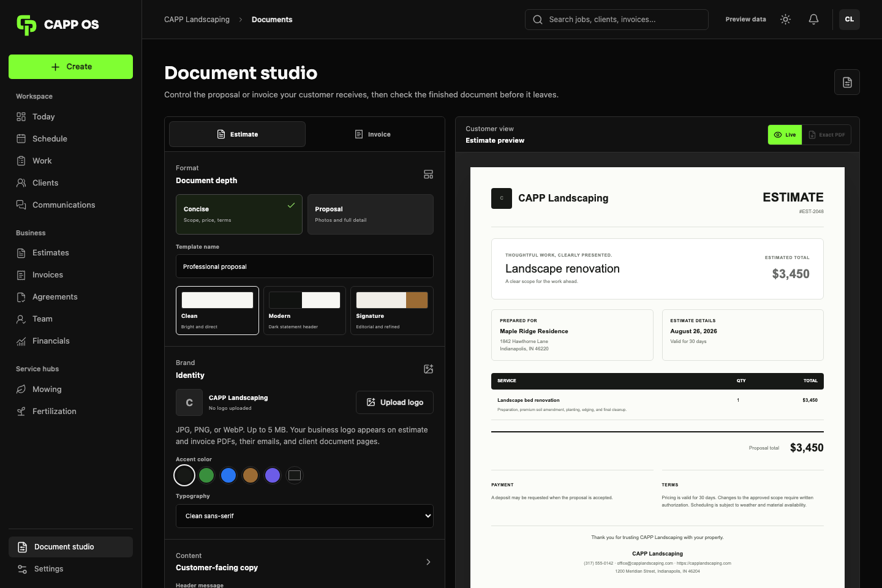
Task: Switch the preview to Live mode
Action: point(785,135)
